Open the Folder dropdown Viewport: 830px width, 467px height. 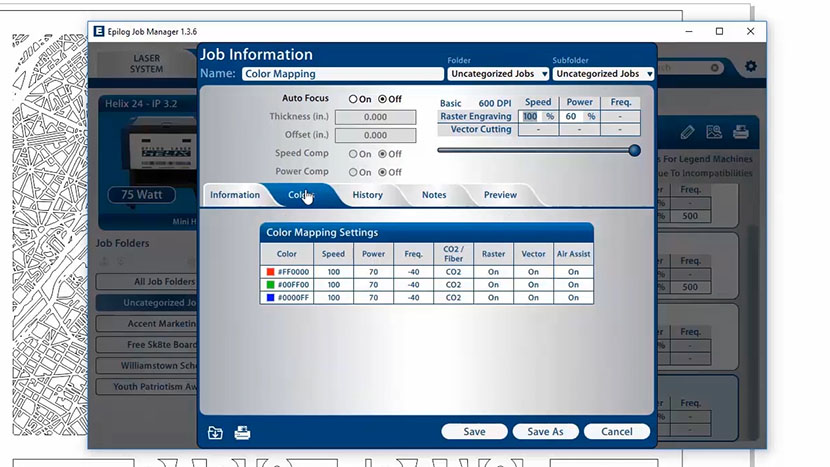(498, 74)
